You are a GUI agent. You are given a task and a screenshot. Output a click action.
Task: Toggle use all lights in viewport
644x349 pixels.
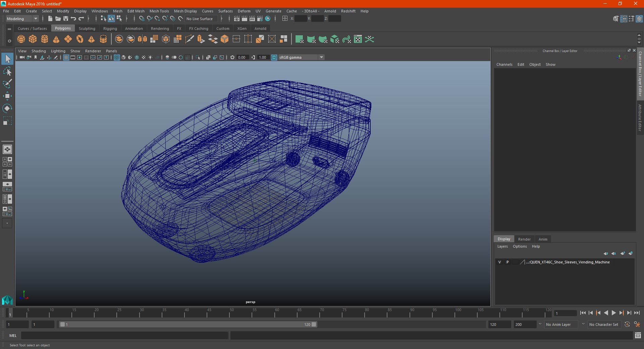click(150, 57)
